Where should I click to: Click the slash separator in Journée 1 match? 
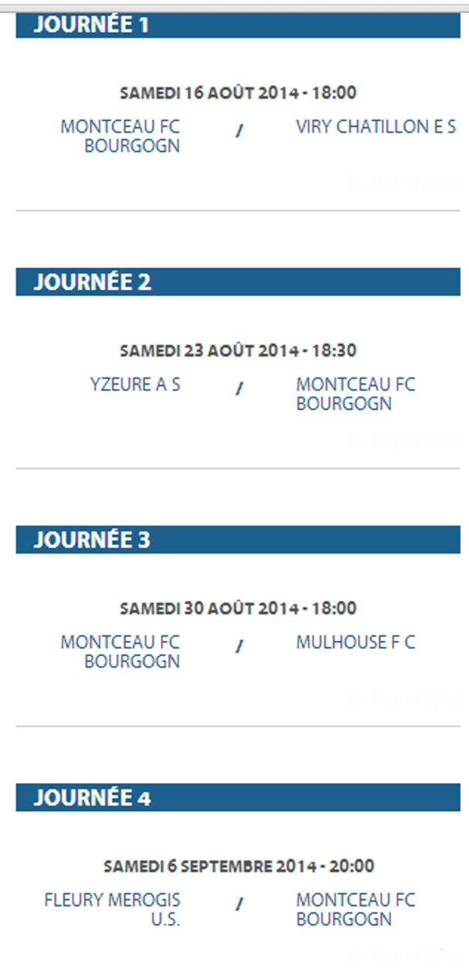[239, 131]
